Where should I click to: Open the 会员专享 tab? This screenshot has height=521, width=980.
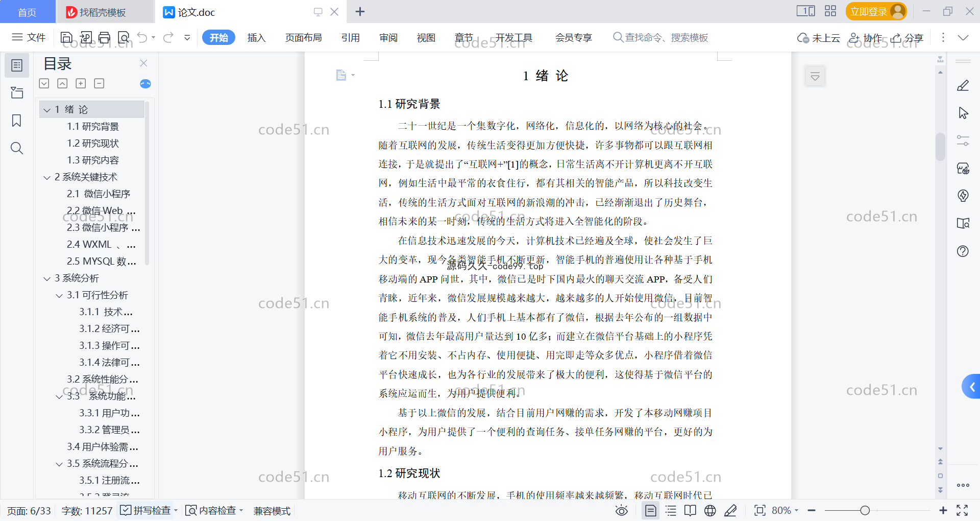(x=573, y=37)
